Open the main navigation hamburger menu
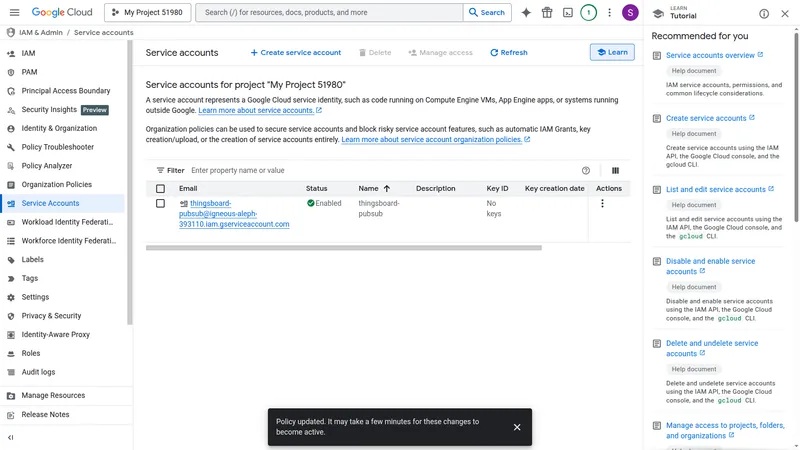 (14, 12)
